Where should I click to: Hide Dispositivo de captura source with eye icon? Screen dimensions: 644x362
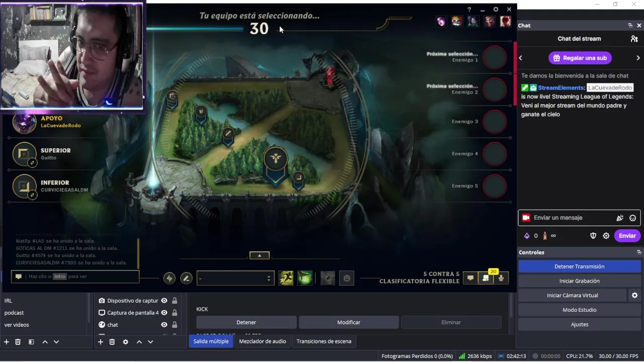[164, 301]
